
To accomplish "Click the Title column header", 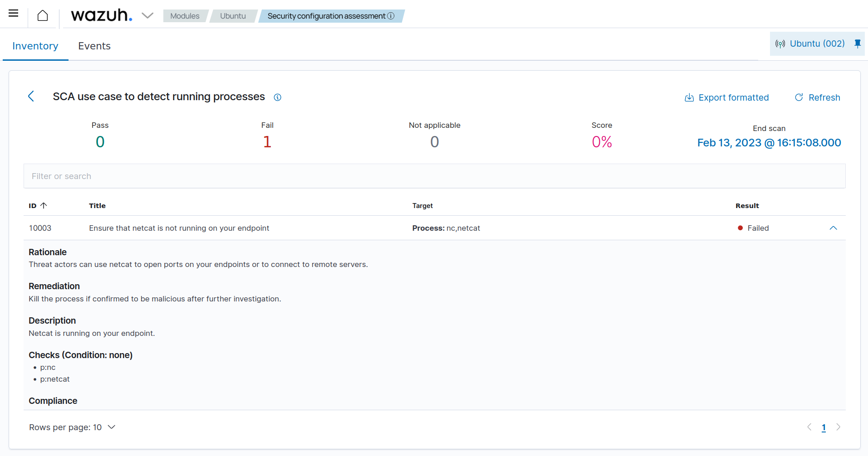I will [97, 205].
